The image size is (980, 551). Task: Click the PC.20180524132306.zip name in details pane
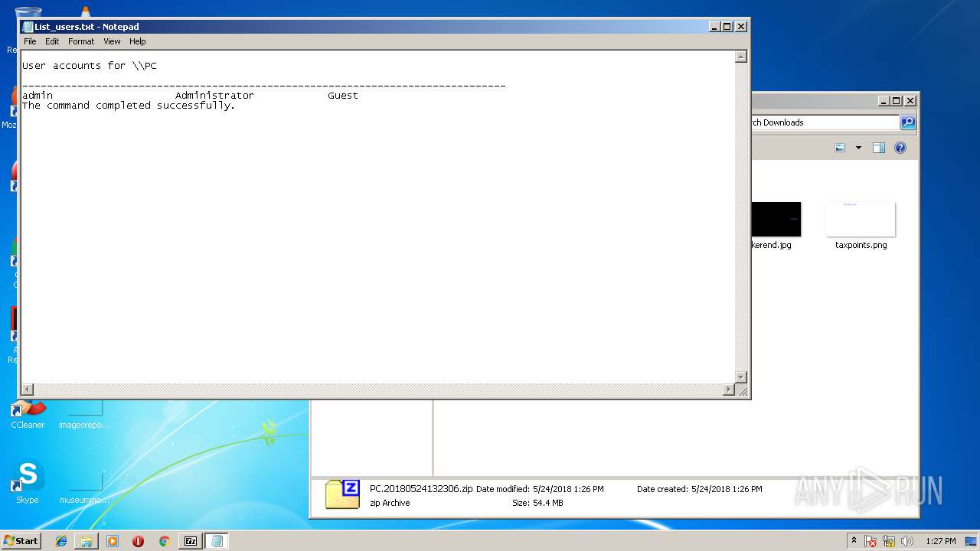pos(421,489)
